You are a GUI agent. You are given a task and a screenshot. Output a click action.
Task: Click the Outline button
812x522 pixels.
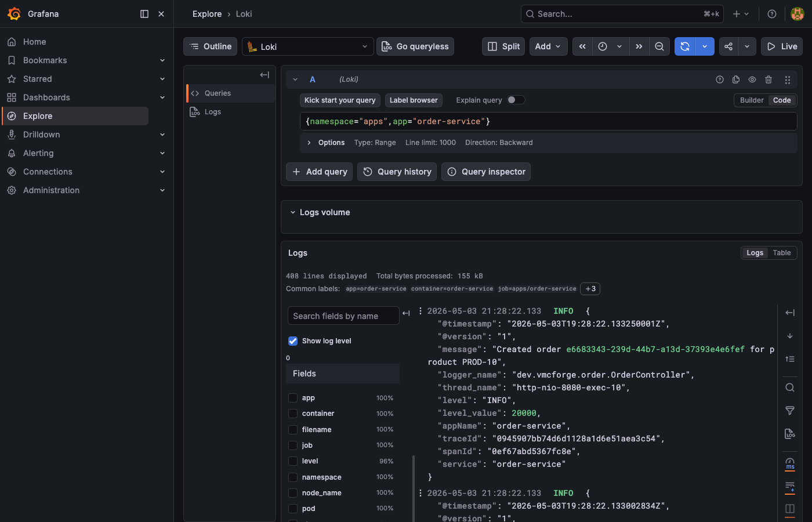[x=210, y=46]
